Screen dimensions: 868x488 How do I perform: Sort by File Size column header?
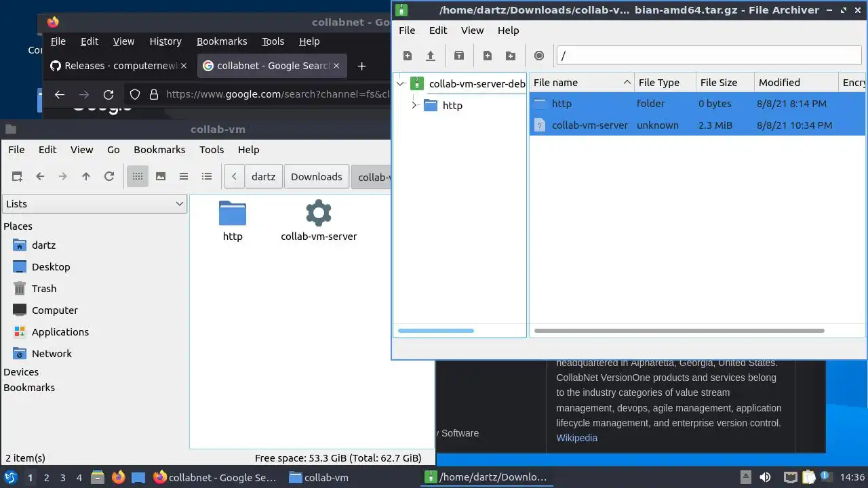coord(725,82)
